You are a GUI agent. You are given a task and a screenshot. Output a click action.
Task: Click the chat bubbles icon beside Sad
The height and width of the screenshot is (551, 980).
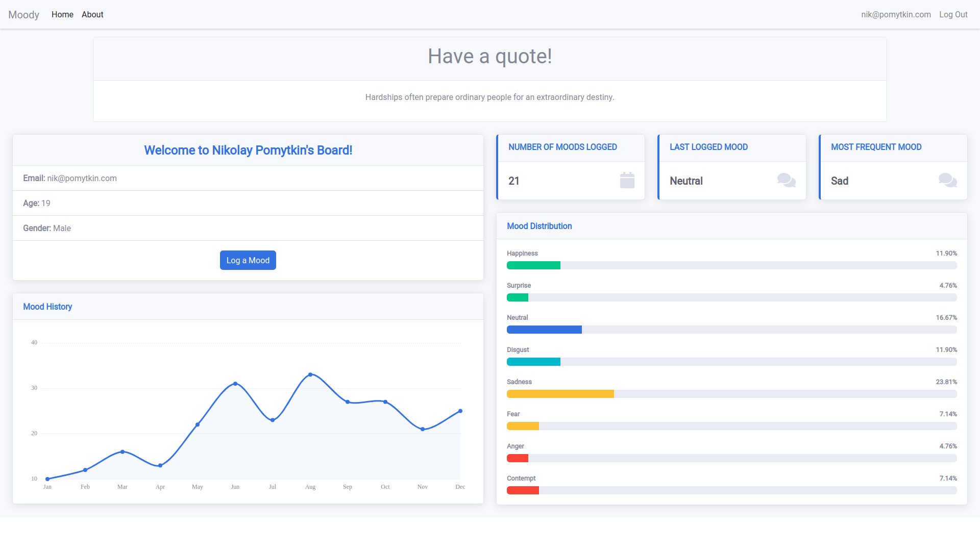(x=947, y=180)
